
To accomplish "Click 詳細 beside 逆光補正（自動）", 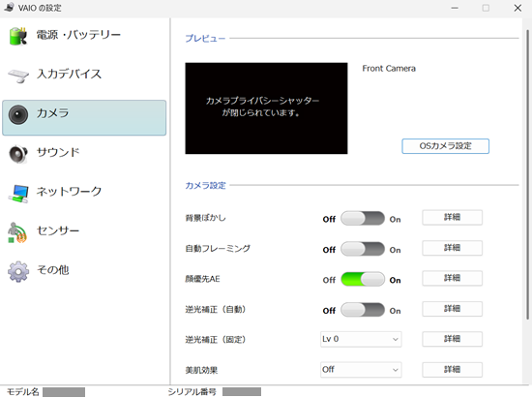I will coord(453,309).
